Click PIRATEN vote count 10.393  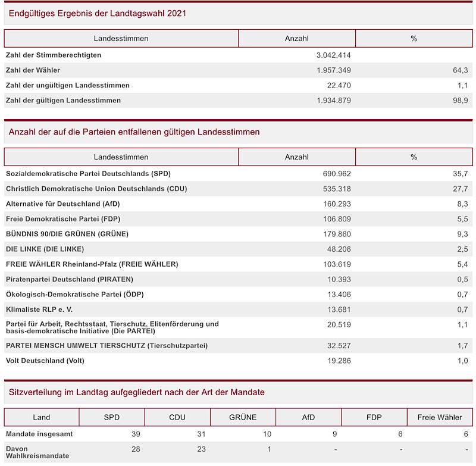(339, 280)
